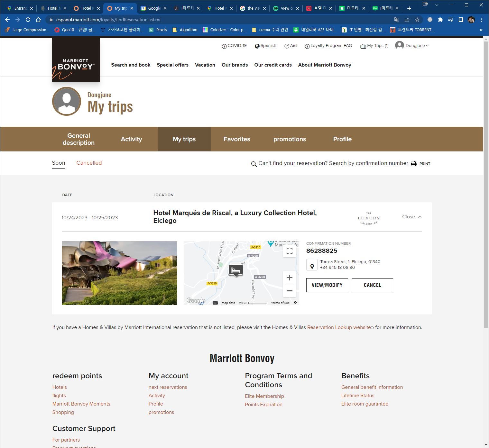Image resolution: width=489 pixels, height=448 pixels.
Task: Zoom in on the hotel map
Action: [x=290, y=278]
